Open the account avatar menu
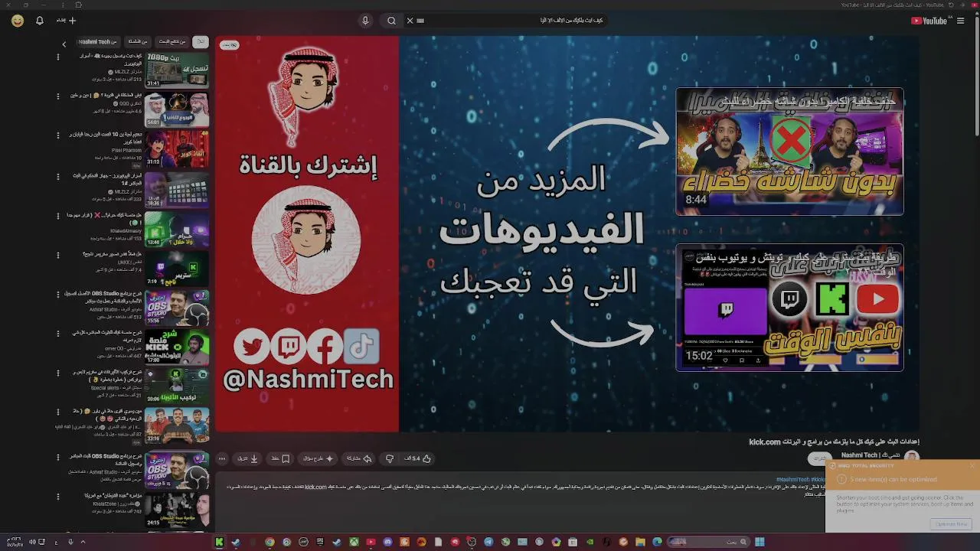The image size is (980, 551). point(17,21)
